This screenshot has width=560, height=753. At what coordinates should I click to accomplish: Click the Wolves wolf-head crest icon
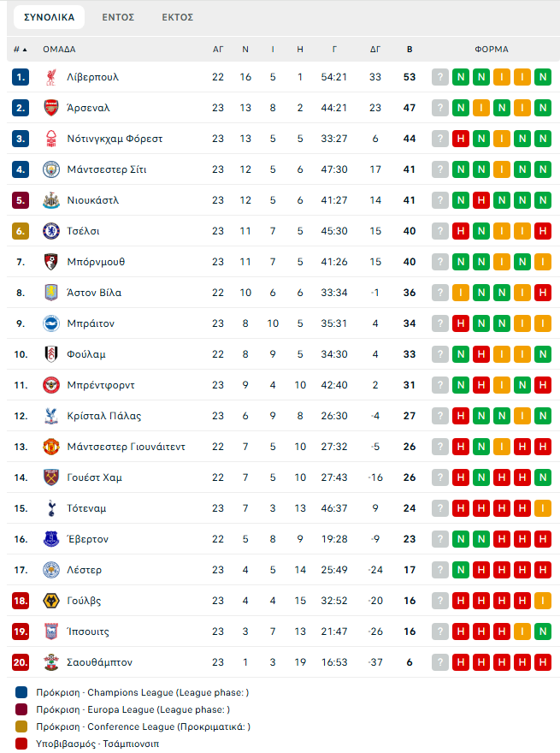click(50, 601)
